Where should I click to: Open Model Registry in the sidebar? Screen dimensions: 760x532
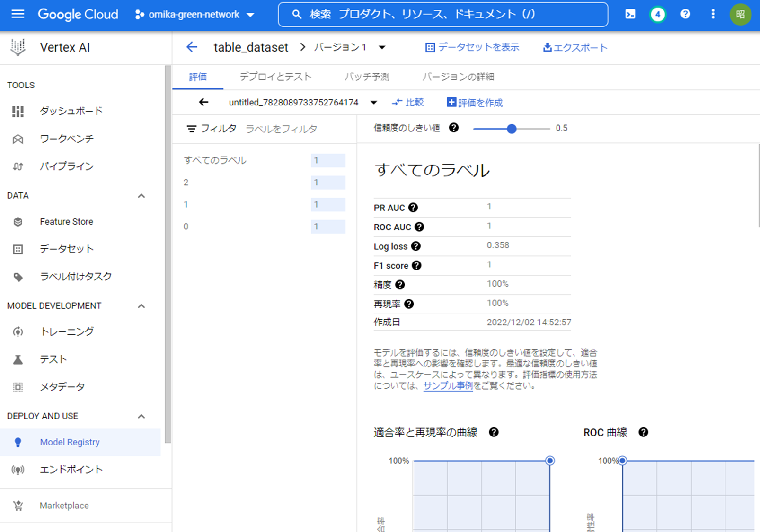point(80,442)
